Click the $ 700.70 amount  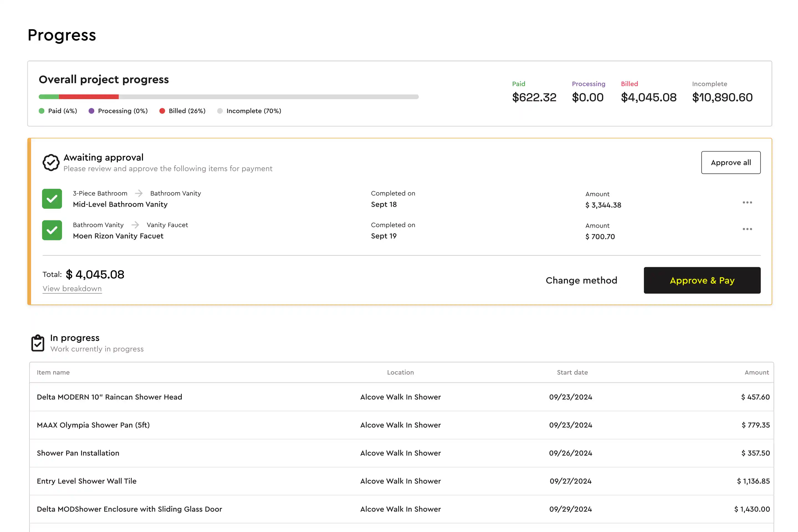[x=600, y=237]
